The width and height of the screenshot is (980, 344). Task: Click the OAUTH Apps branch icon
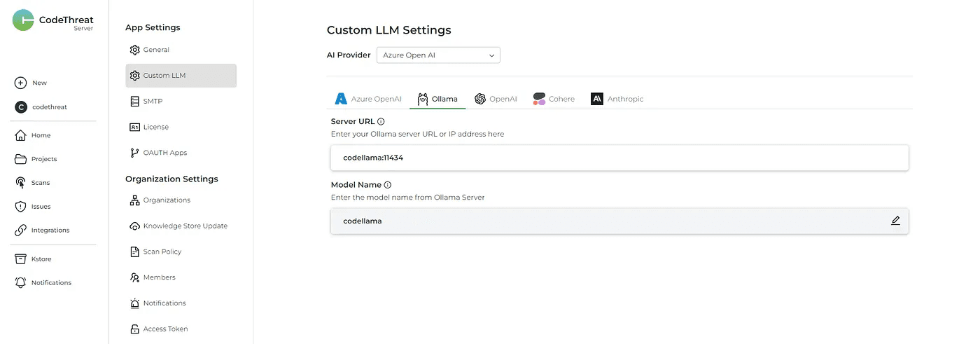point(135,153)
